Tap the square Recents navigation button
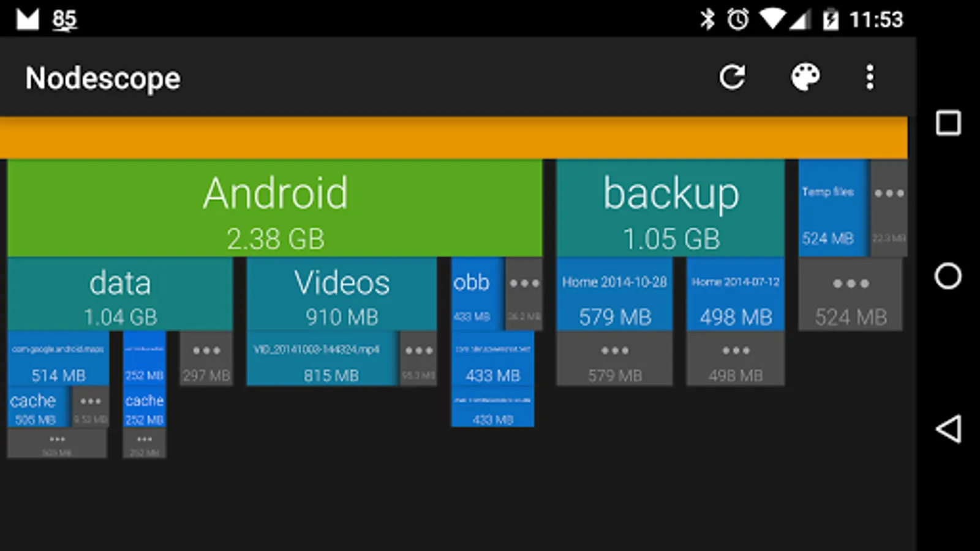The height and width of the screenshot is (551, 980). coord(948,123)
